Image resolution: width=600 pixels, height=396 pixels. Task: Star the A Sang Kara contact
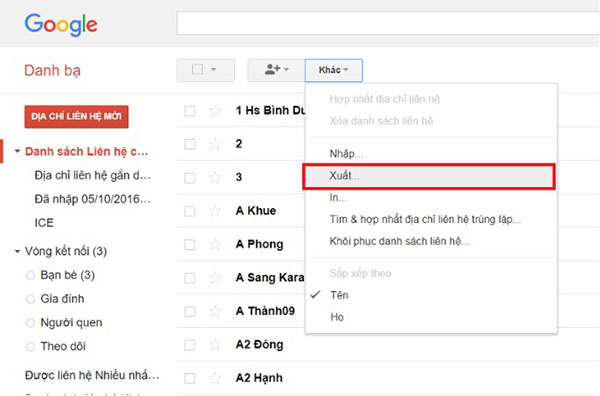[x=215, y=278]
